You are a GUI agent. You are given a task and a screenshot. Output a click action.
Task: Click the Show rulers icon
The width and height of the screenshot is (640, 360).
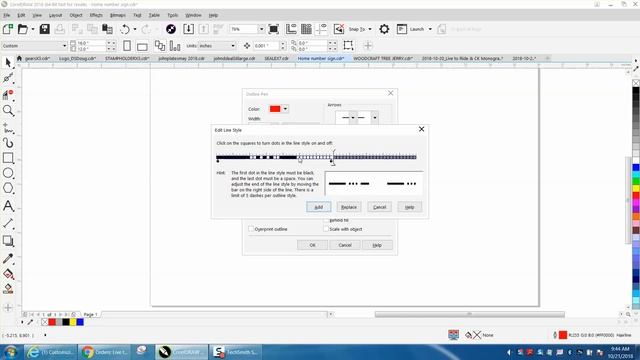coord(291,29)
